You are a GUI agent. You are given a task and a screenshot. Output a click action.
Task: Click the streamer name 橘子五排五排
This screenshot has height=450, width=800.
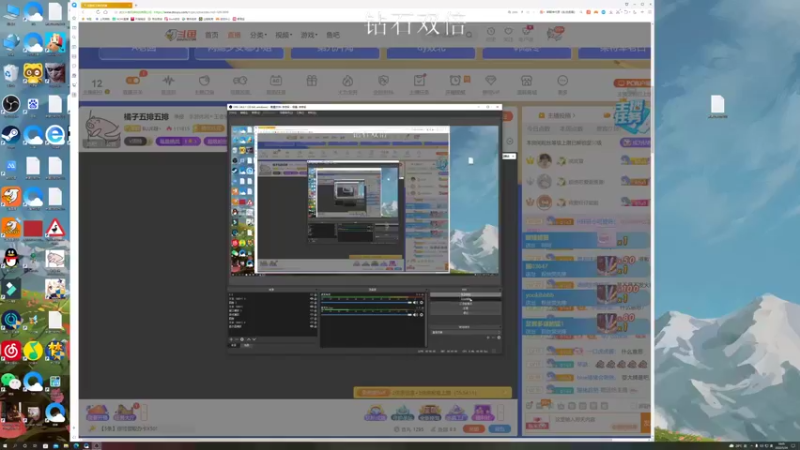(x=146, y=117)
